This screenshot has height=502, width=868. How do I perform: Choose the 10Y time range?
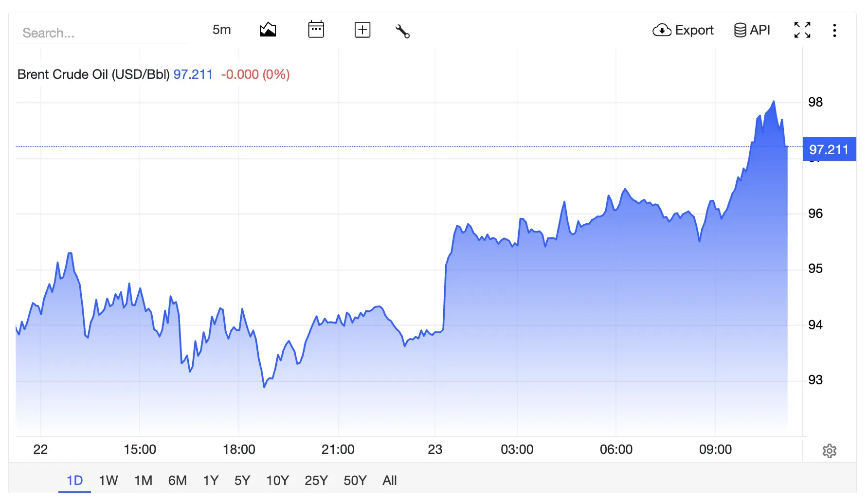[277, 481]
